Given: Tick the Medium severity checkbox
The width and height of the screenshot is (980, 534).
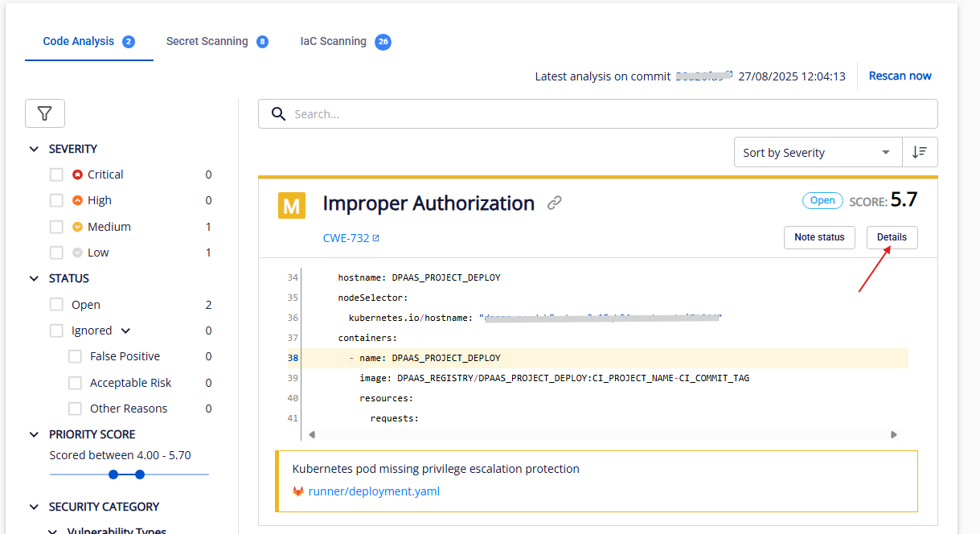Looking at the screenshot, I should pos(56,227).
